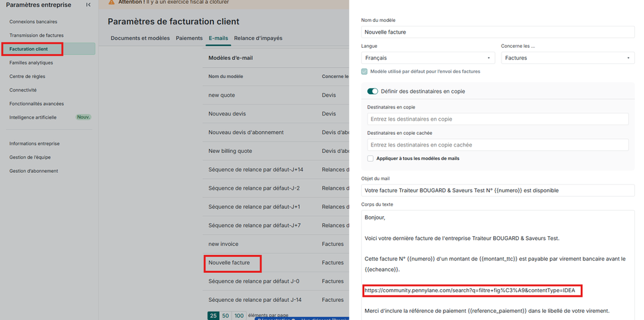Set pagination to 50 items per page

click(x=226, y=315)
